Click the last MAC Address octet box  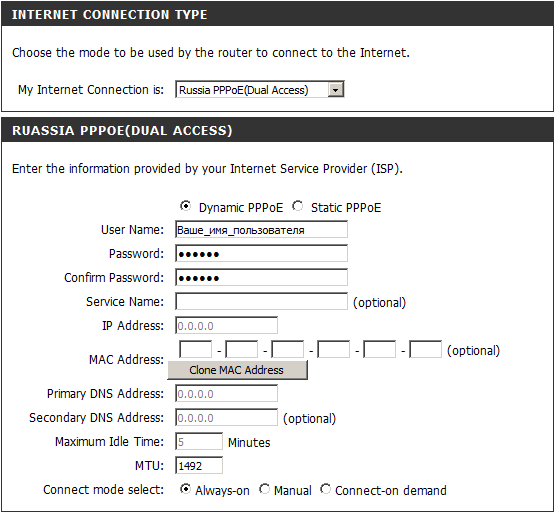[426, 350]
